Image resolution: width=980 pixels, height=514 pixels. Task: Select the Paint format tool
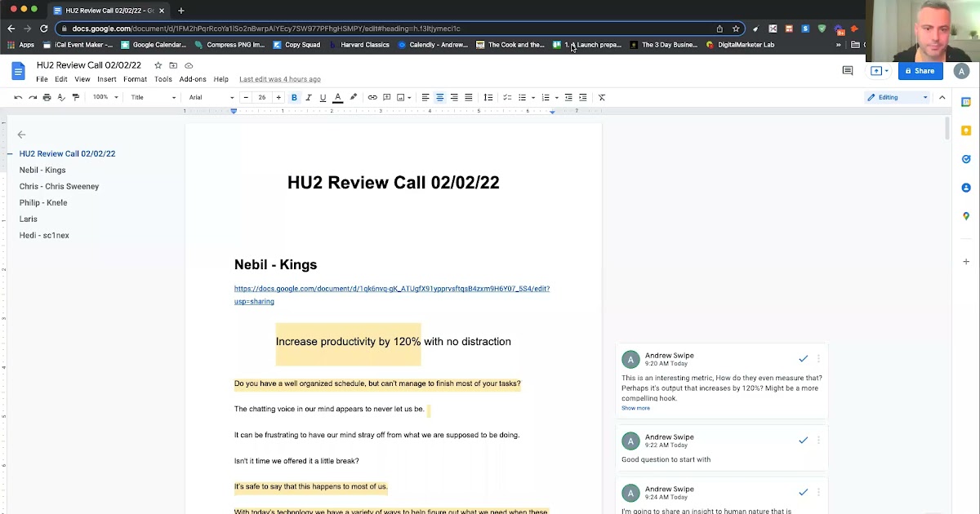76,97
